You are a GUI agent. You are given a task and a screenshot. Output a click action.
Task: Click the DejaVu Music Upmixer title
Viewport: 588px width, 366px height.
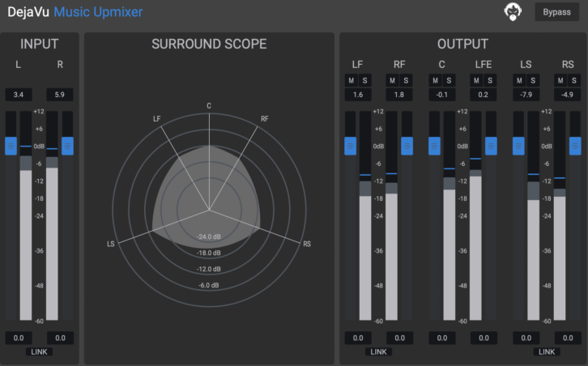[x=75, y=12]
